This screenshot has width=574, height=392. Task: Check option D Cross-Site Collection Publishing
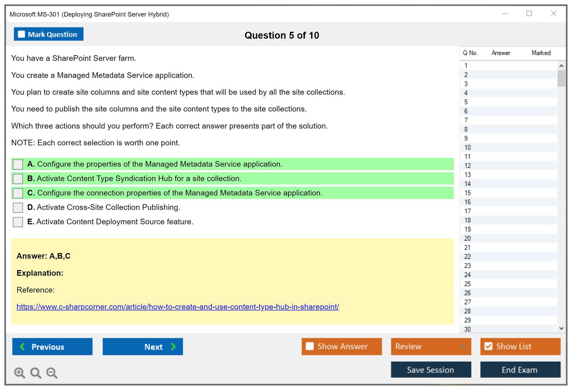[x=18, y=207]
